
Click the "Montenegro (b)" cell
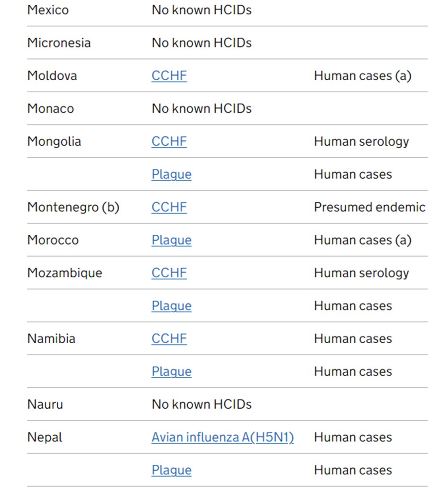coord(73,207)
